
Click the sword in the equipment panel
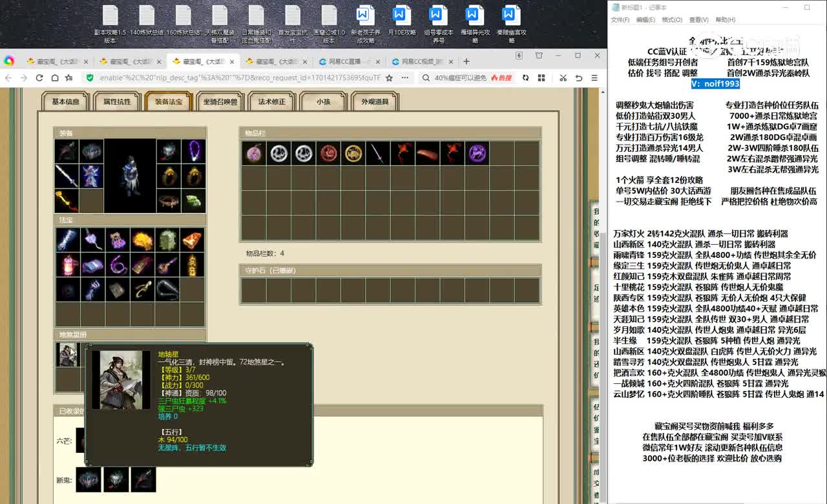[67, 176]
